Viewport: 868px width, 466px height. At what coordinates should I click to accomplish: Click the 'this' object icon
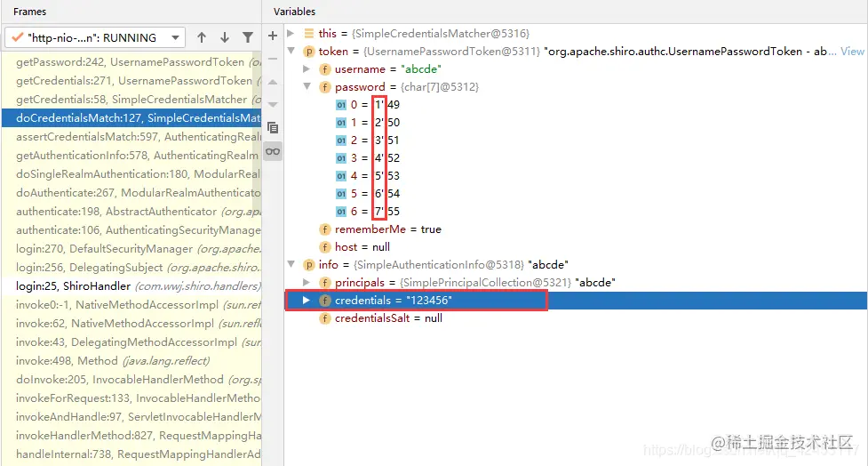point(309,33)
